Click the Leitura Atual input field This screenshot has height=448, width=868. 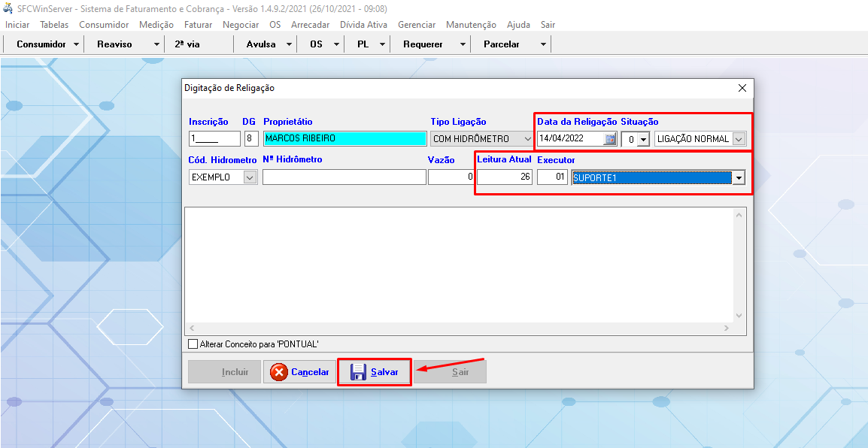point(504,177)
